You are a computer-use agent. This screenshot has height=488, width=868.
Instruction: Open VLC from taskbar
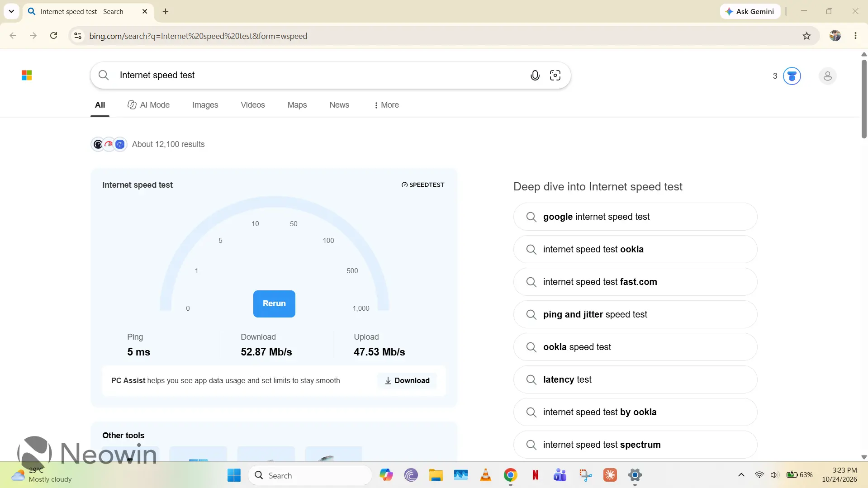485,475
